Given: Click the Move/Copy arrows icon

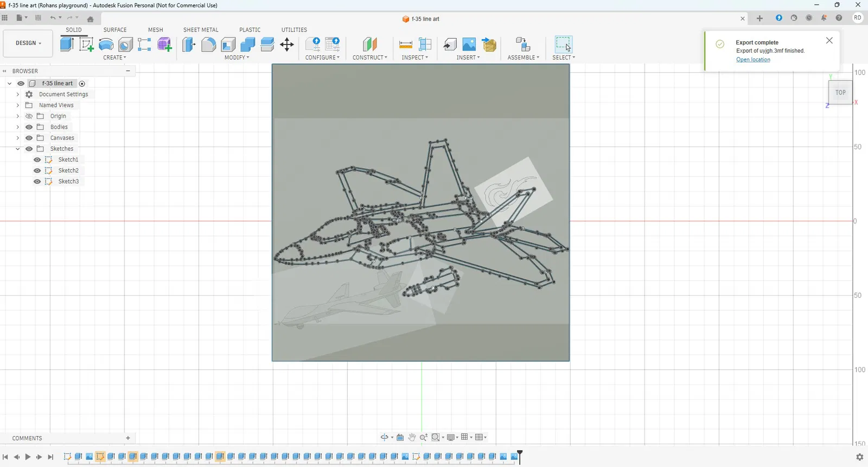Looking at the screenshot, I should pos(287,44).
